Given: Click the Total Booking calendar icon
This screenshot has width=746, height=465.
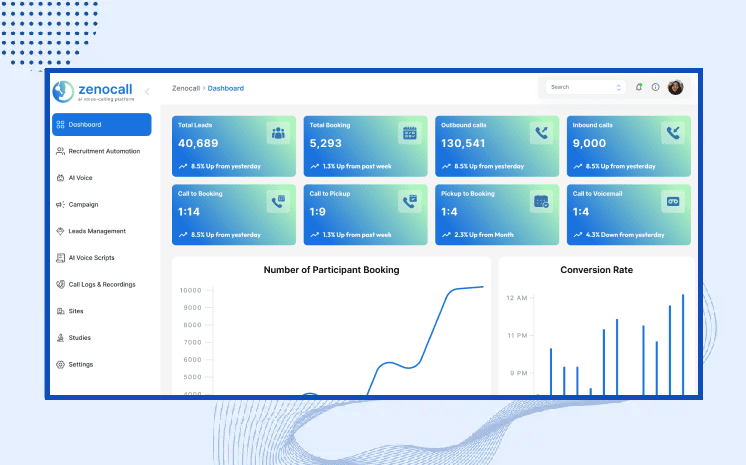Looking at the screenshot, I should (409, 133).
